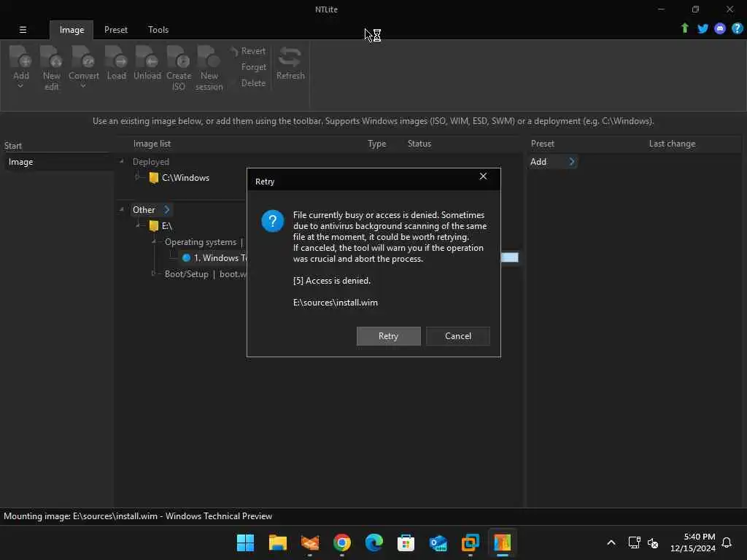
Task: Click the Retry button in dialog
Action: click(x=388, y=335)
